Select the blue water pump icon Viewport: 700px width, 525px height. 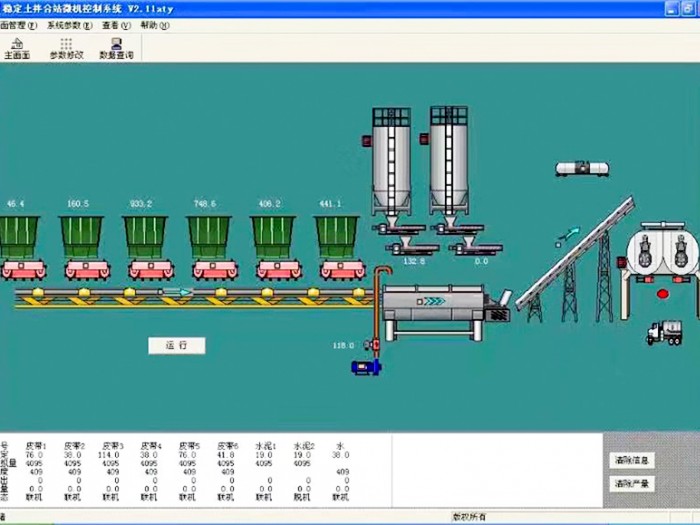click(362, 367)
